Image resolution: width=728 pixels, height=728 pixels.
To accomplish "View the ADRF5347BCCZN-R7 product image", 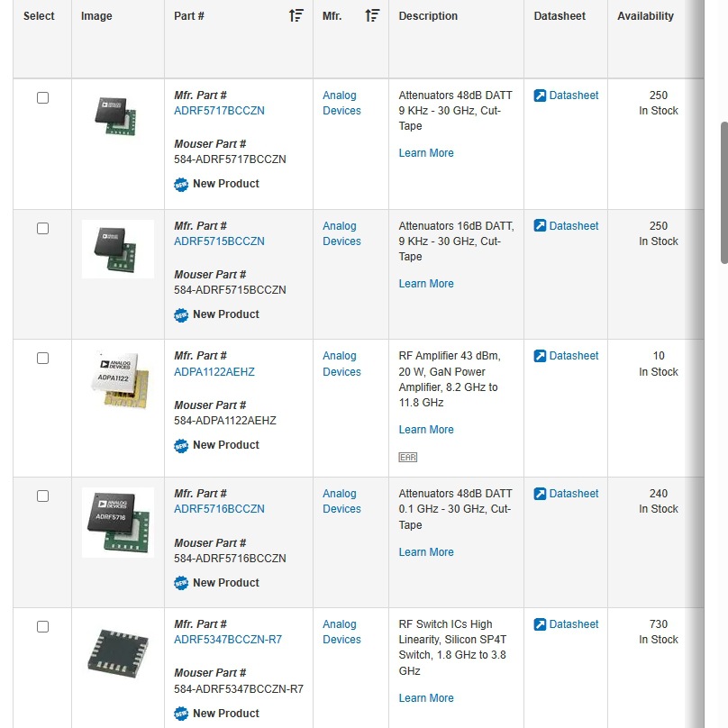I will tap(118, 653).
